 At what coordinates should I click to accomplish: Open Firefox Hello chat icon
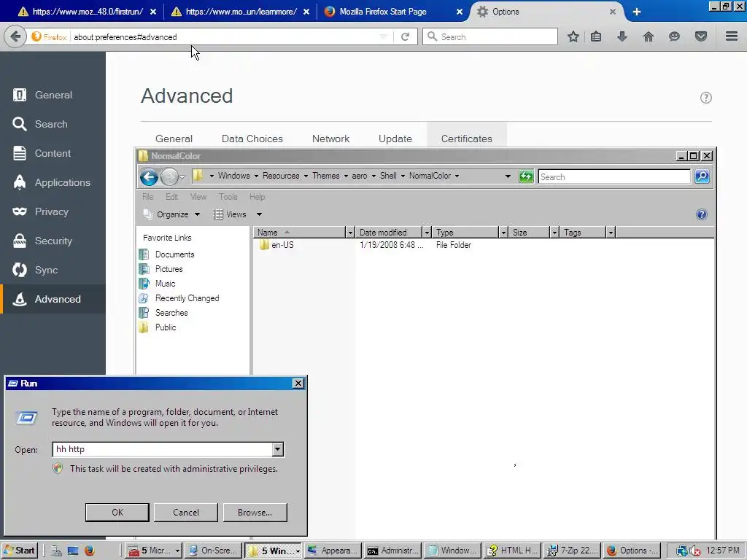click(674, 36)
